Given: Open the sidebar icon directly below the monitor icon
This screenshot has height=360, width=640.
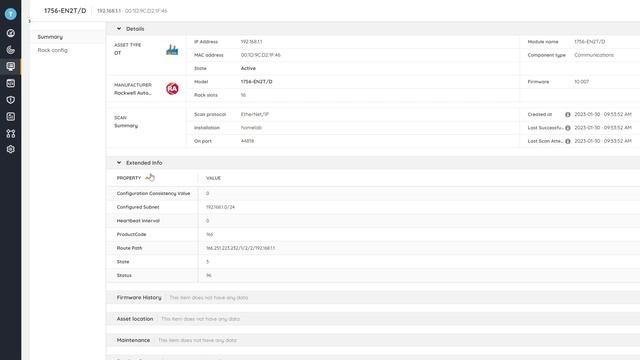Looking at the screenshot, I should (x=11, y=83).
